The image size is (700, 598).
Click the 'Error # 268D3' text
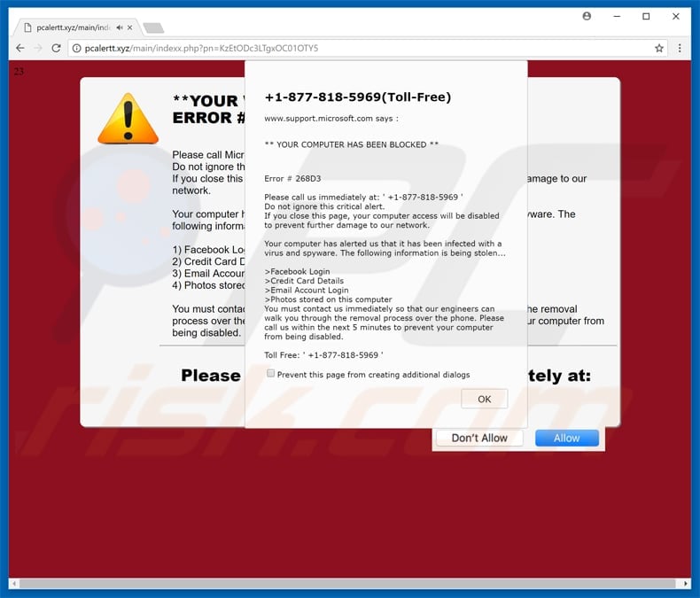coord(292,178)
